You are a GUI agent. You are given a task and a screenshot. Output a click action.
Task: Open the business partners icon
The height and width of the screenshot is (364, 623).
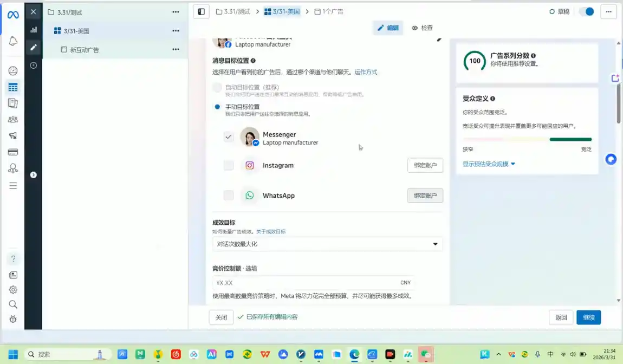13,168
